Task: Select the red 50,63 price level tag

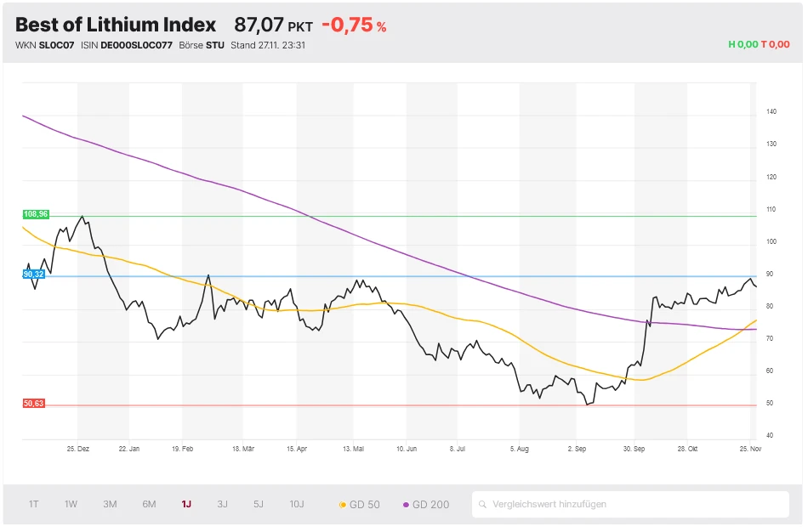Action: [32, 405]
